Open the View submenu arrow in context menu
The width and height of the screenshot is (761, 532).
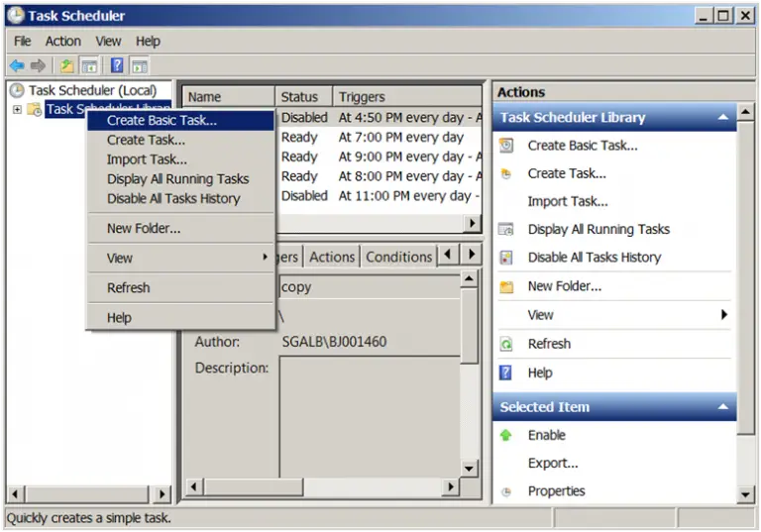265,257
